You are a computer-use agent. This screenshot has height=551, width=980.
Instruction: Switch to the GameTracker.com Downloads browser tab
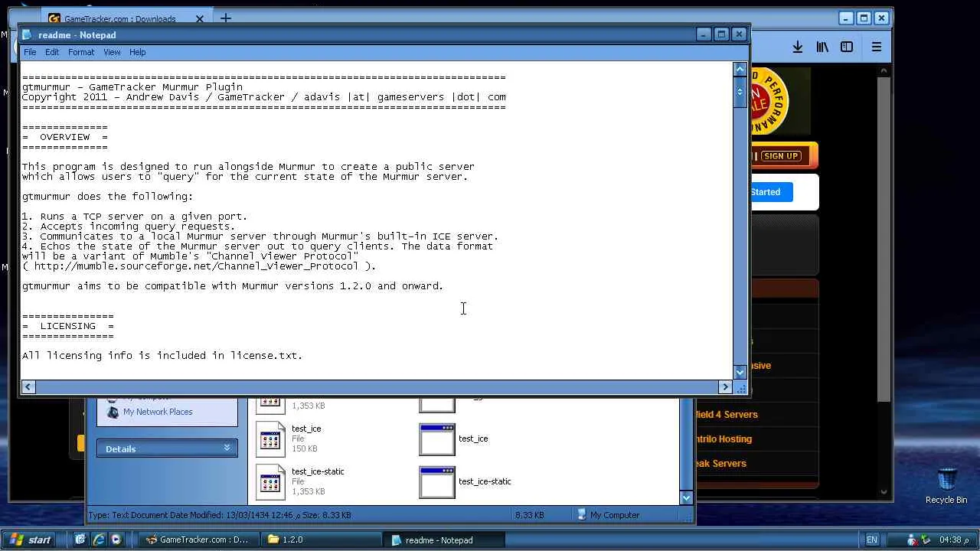(126, 18)
